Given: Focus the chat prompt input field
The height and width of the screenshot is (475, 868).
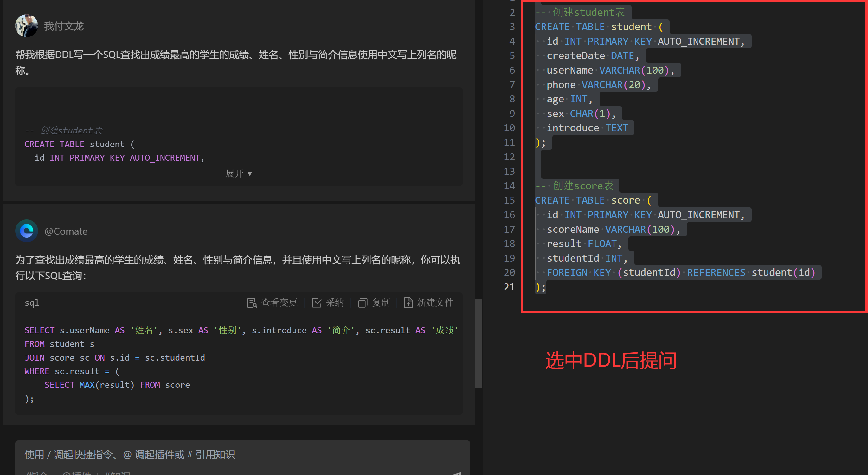Looking at the screenshot, I should click(236, 454).
